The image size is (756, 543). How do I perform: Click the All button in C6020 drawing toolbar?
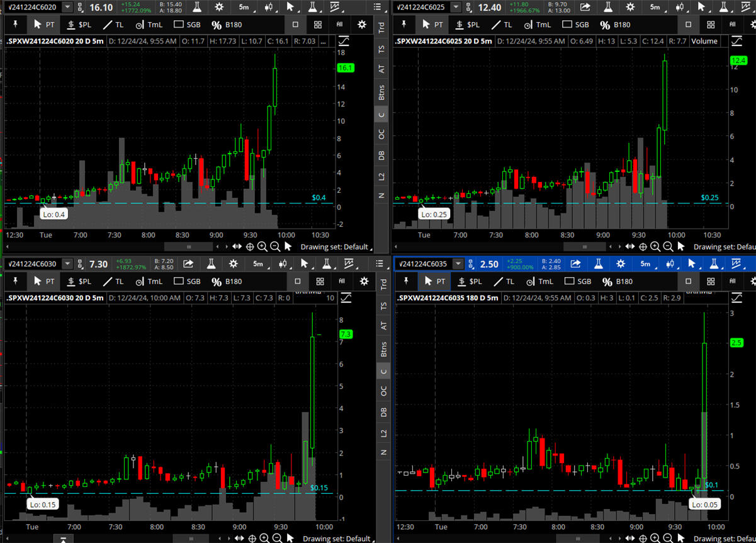click(341, 25)
